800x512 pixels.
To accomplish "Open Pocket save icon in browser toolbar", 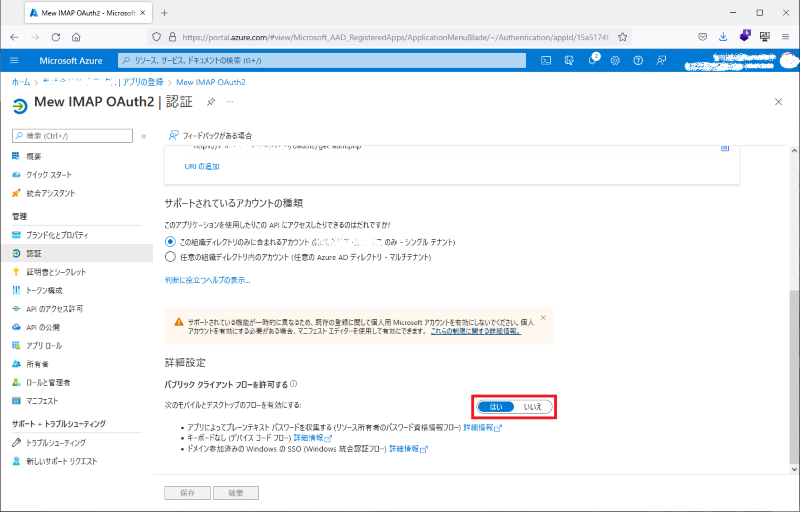I will [703, 37].
